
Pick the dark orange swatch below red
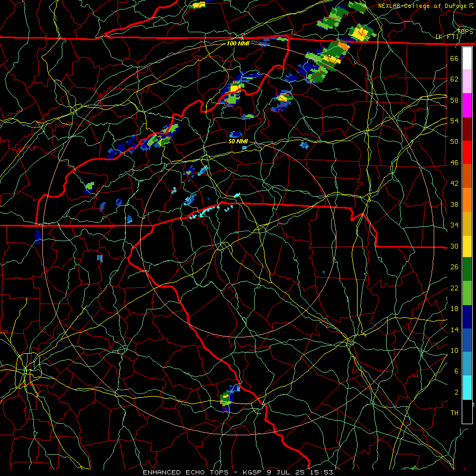(x=467, y=176)
